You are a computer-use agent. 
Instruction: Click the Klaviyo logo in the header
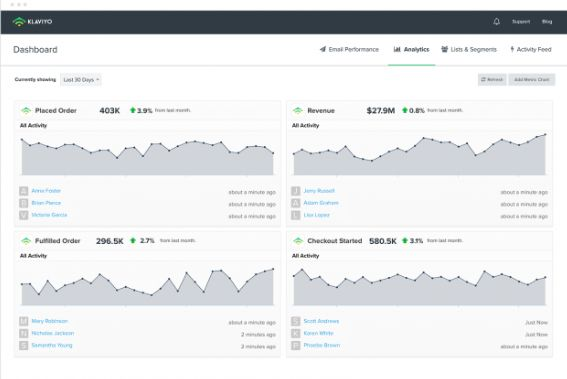point(32,22)
